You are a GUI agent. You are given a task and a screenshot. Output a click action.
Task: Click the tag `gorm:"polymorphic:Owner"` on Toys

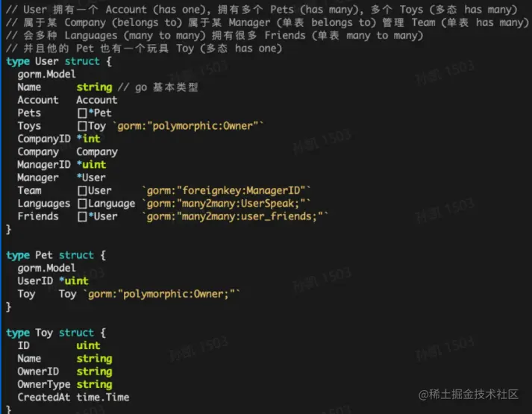pos(190,126)
